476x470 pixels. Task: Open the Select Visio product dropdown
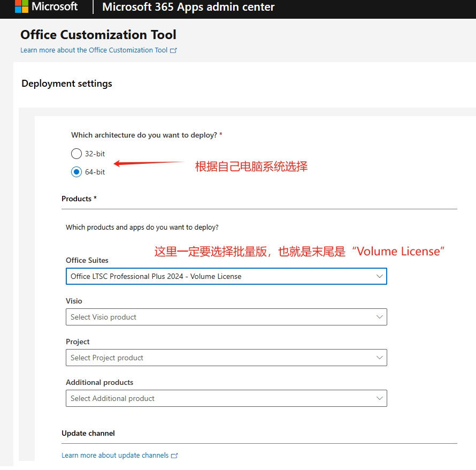tap(225, 317)
